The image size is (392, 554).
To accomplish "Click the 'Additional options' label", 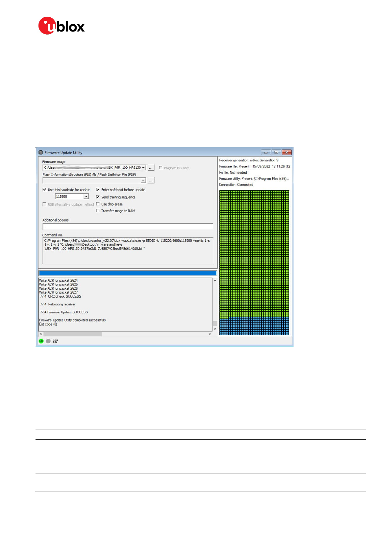I will tap(56, 220).
